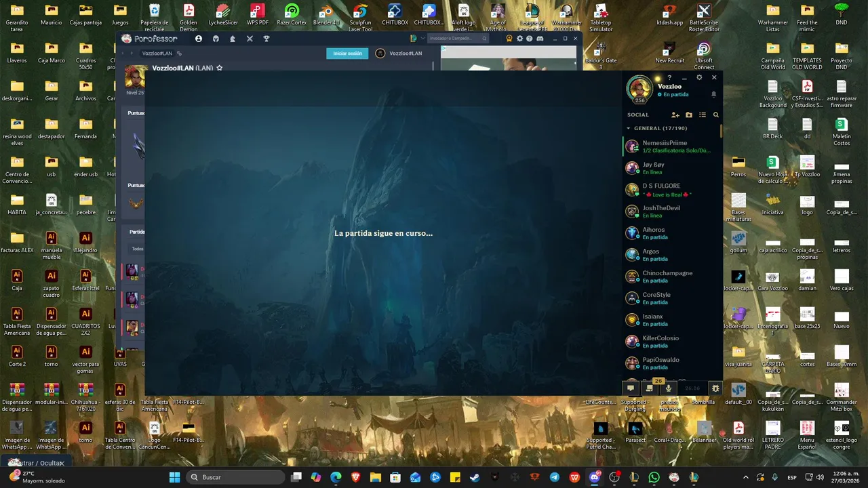Open Porofessor profile icon in top toolbar
This screenshot has width=868, height=488.
pos(199,39)
